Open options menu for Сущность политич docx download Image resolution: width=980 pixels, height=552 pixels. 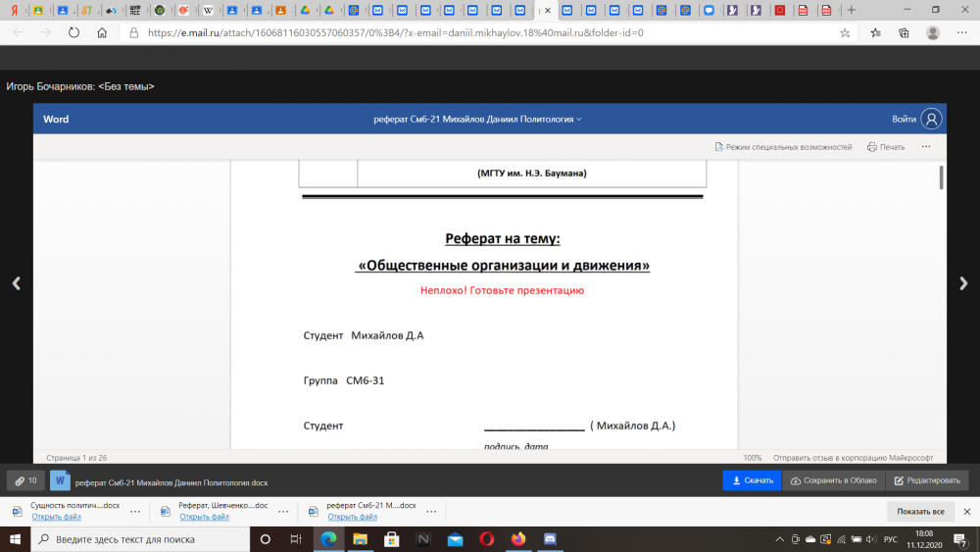click(x=134, y=511)
